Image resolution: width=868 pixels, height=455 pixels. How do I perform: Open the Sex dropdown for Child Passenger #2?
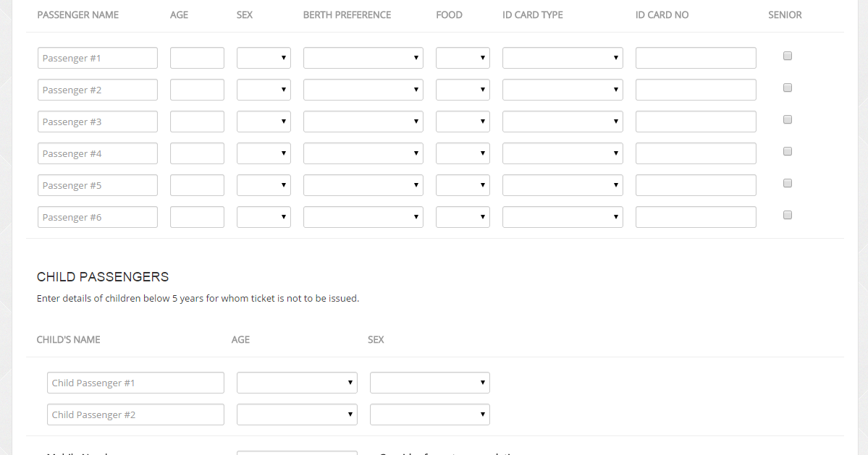[429, 414]
